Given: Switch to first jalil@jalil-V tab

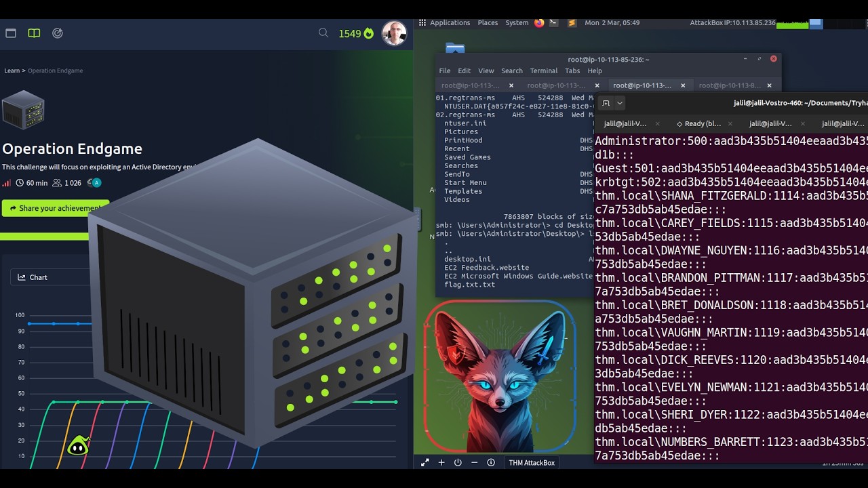Looking at the screenshot, I should [625, 123].
